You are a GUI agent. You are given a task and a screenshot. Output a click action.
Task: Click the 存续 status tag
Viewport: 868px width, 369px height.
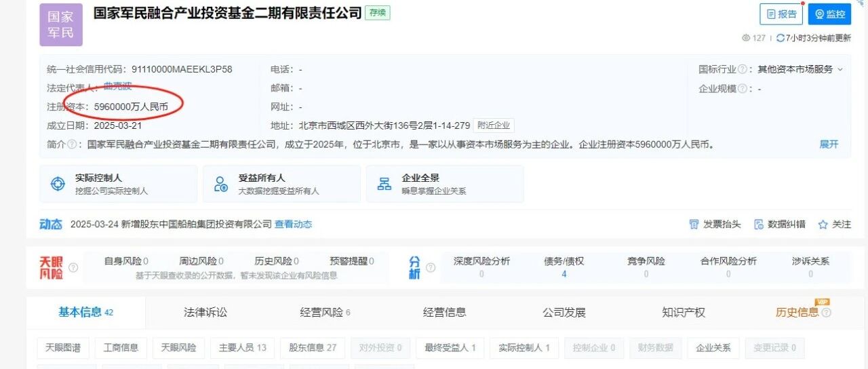pos(378,13)
